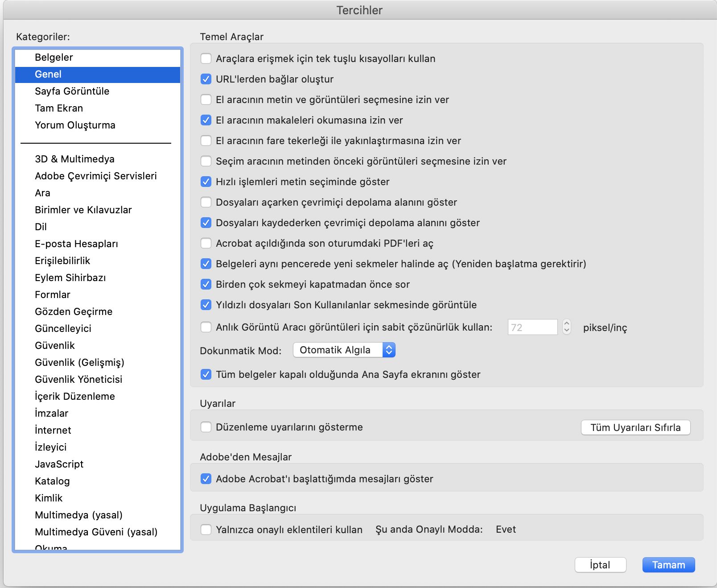717x588 pixels.
Task: Enable one-key shortcuts for tools access
Action: (x=206, y=58)
